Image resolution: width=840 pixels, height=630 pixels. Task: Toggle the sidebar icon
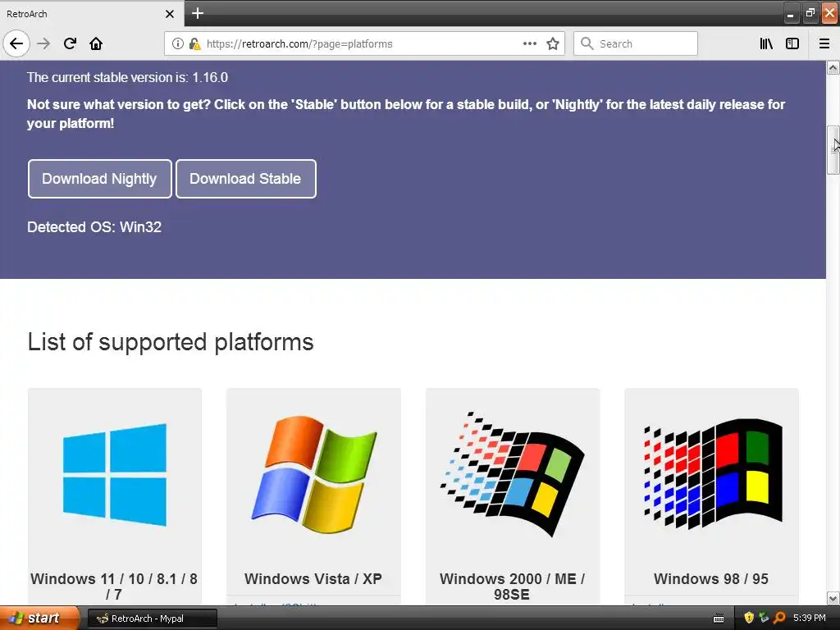(792, 43)
